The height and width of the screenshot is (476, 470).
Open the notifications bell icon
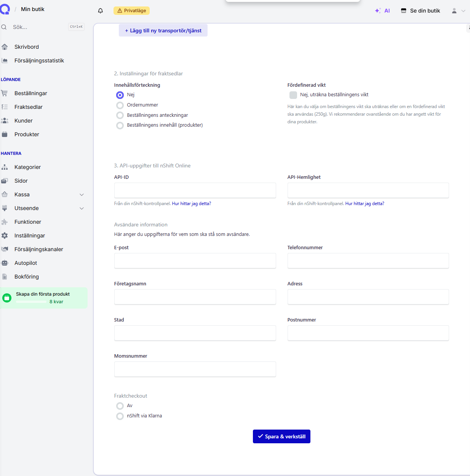101,11
